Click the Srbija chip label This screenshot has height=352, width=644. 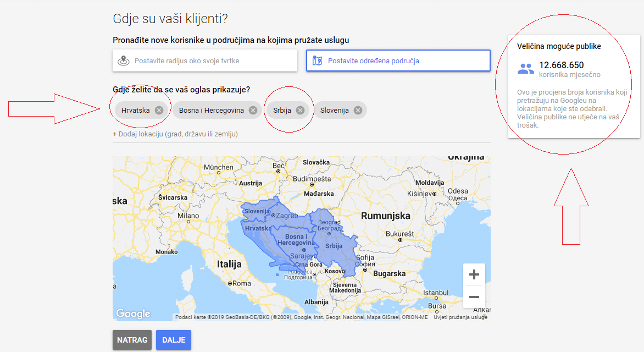(x=282, y=110)
